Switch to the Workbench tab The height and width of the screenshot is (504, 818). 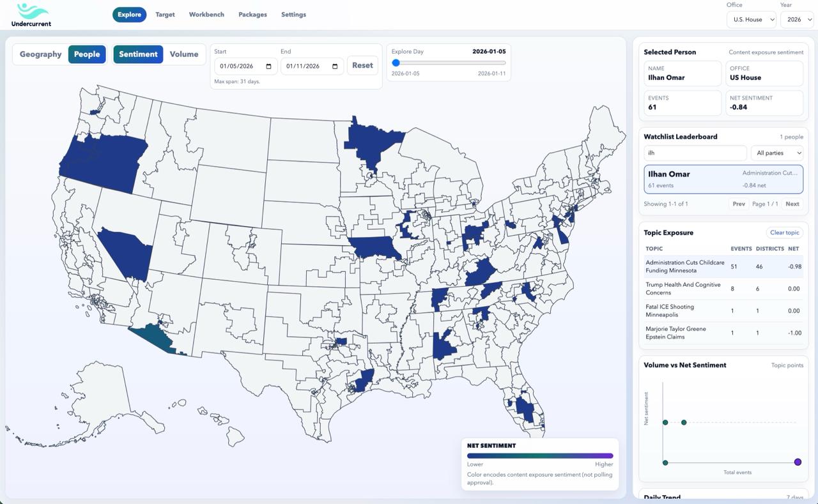pyautogui.click(x=206, y=14)
